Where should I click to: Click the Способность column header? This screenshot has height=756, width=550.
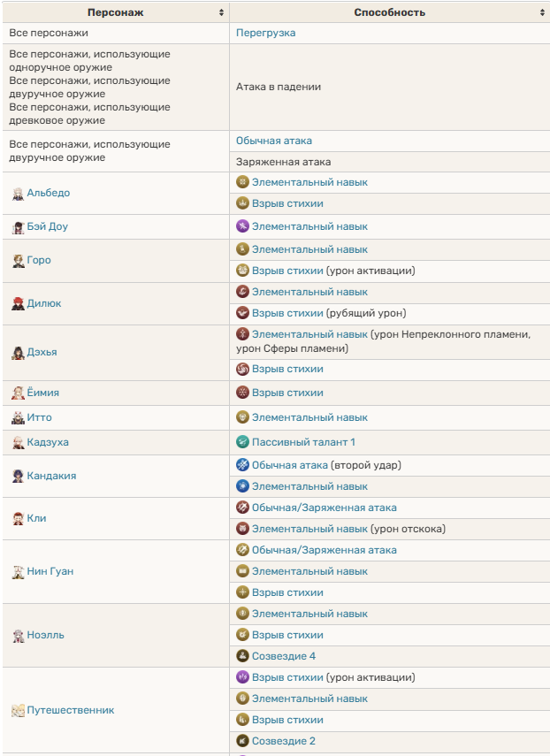click(x=389, y=12)
